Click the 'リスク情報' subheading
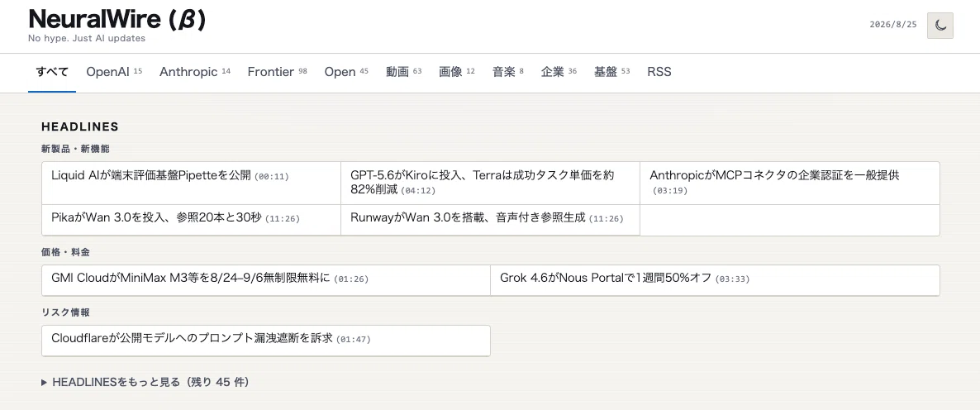Viewport: 980px width, 410px height. [65, 312]
